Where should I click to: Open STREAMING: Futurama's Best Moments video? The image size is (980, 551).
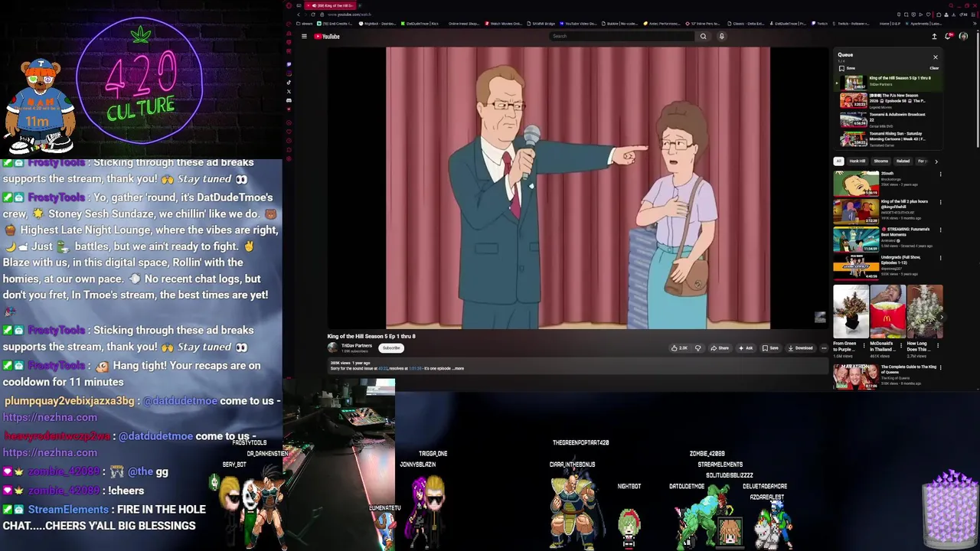click(856, 239)
